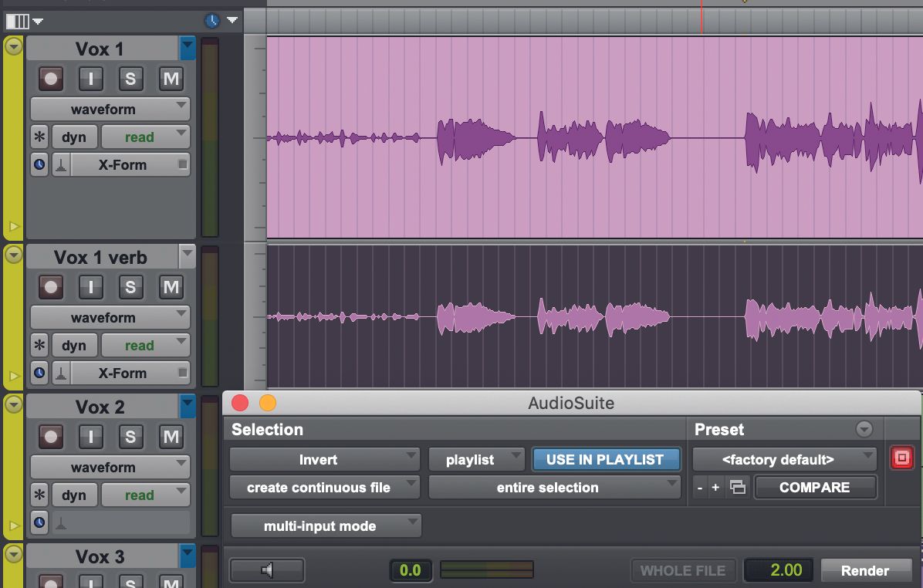This screenshot has width=923, height=588.
Task: Click the red plugin settings icon in AudioSuite
Action: point(901,457)
